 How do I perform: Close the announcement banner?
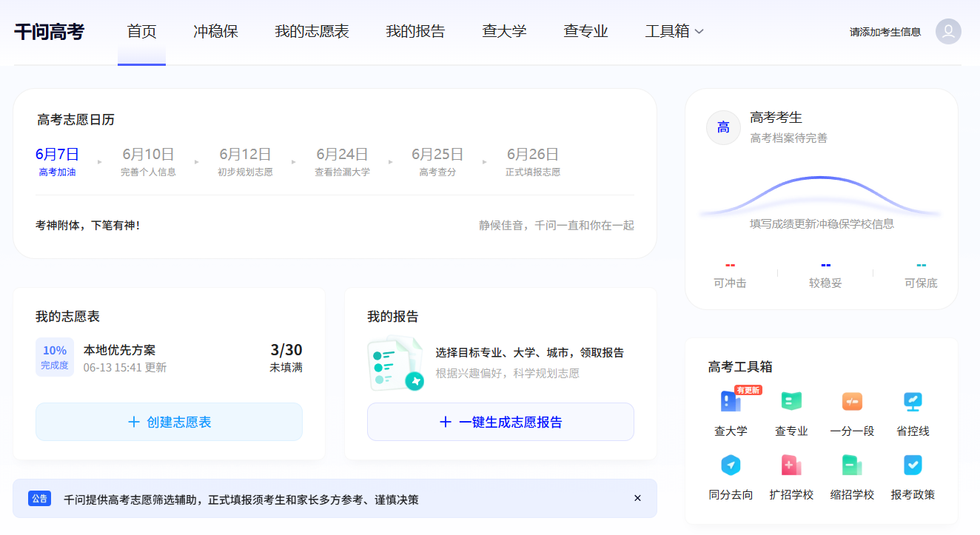pos(637,498)
